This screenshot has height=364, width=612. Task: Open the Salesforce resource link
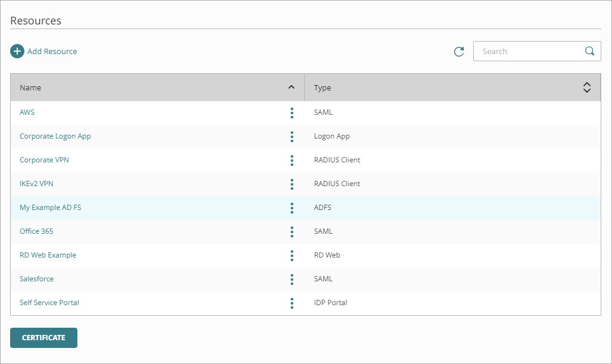click(36, 279)
